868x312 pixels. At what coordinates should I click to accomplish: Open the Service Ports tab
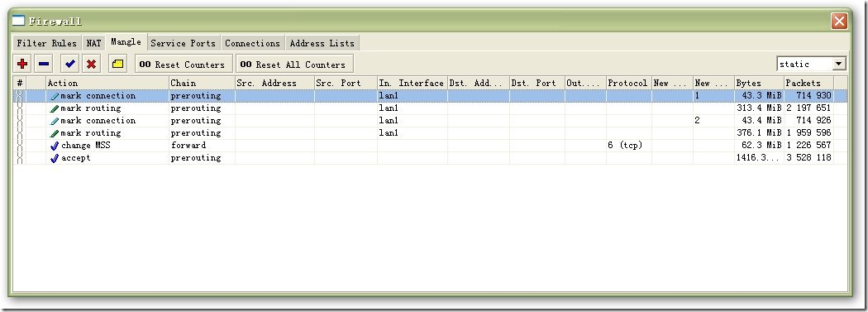pos(184,43)
